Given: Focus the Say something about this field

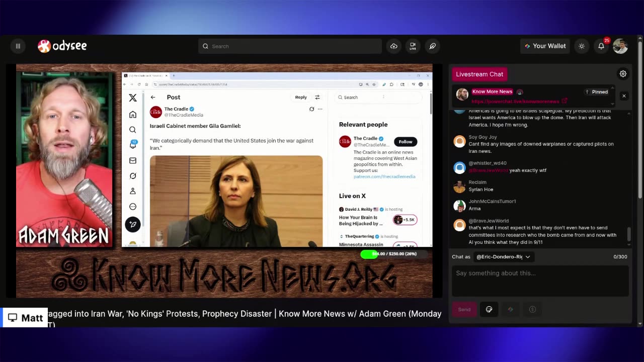Looking at the screenshot, I should pyautogui.click(x=540, y=281).
